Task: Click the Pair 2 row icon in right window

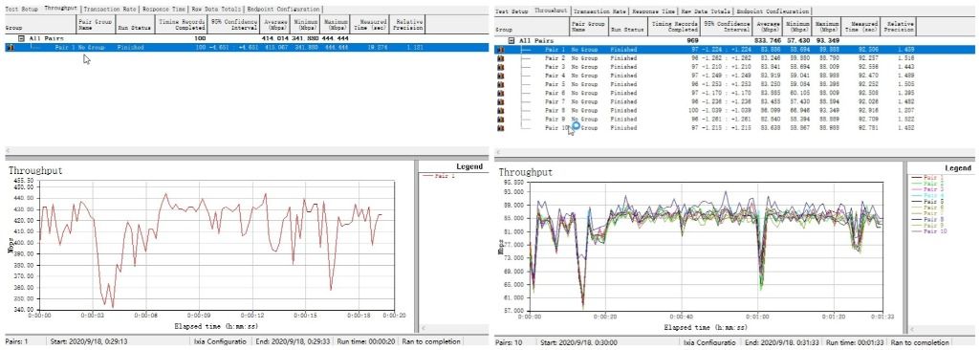Action: (x=500, y=57)
